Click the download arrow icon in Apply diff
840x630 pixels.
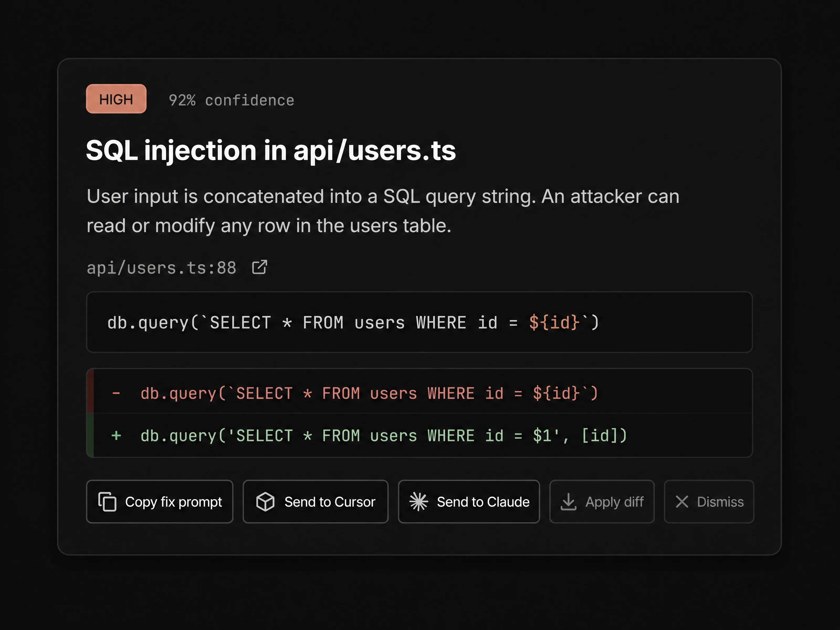coord(569,502)
